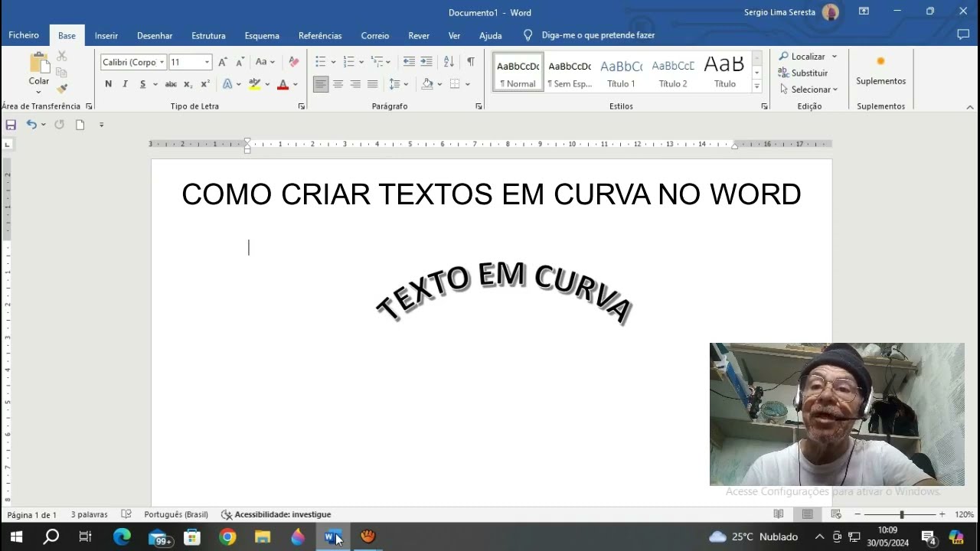980x551 pixels.
Task: Decrease paragraph indent
Action: point(409,62)
